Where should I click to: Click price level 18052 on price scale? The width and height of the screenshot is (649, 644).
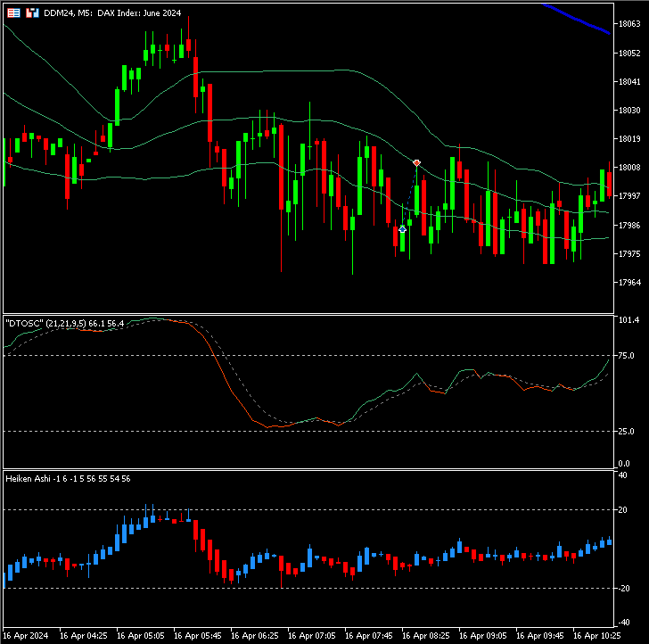click(629, 53)
